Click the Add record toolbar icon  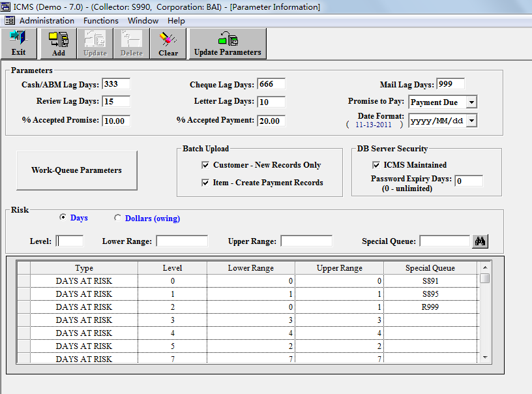59,44
